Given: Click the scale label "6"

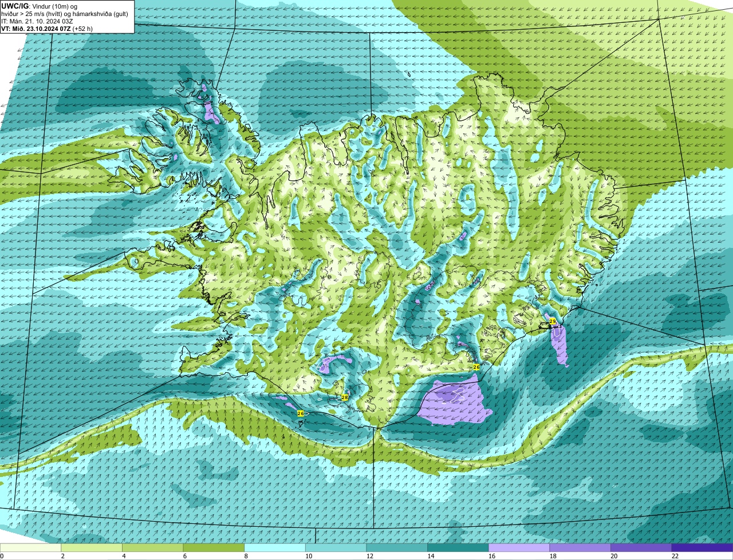Looking at the screenshot, I should point(184,556).
